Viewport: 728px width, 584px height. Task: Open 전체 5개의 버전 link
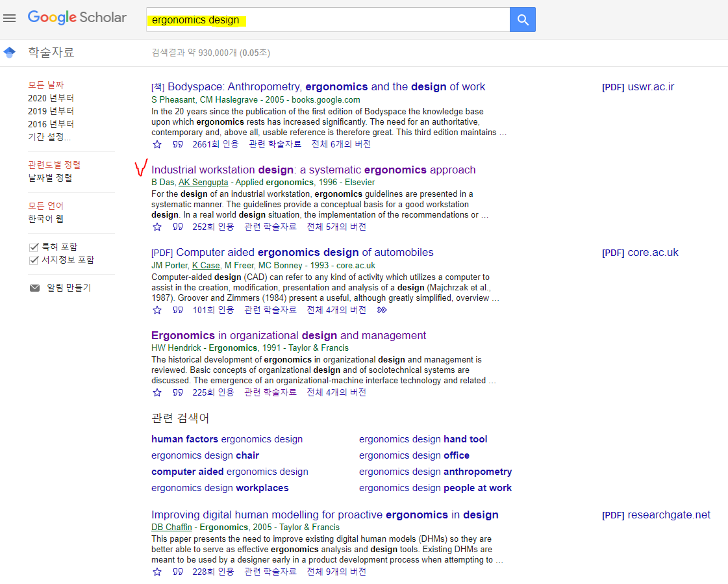point(336,227)
